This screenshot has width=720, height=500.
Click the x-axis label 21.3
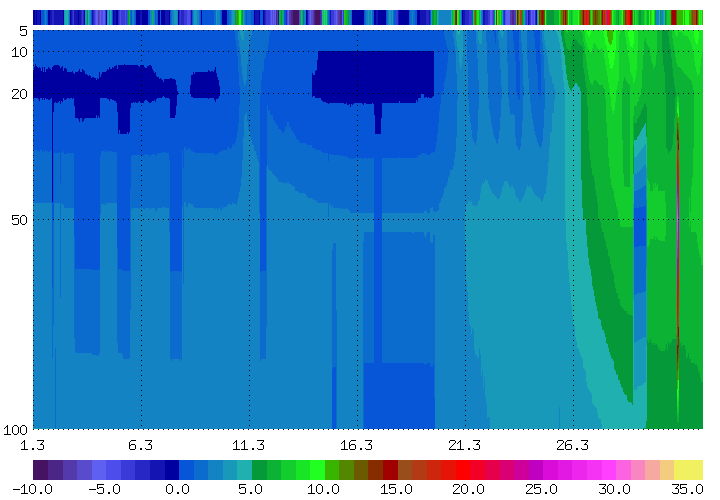tap(465, 445)
